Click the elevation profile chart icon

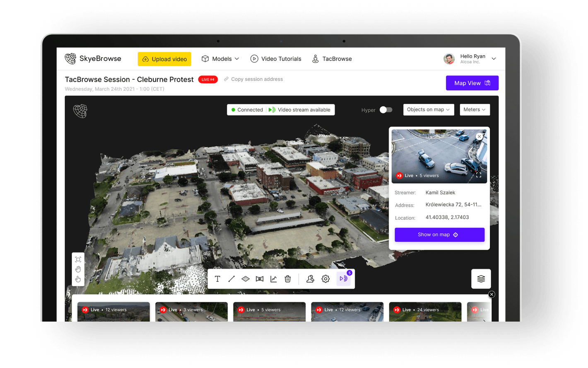(x=274, y=279)
